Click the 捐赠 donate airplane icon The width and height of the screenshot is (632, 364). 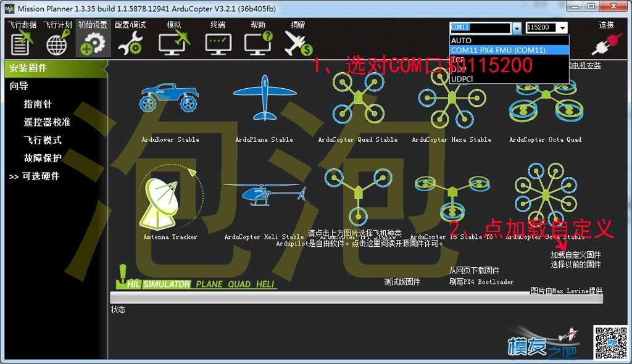(x=298, y=38)
